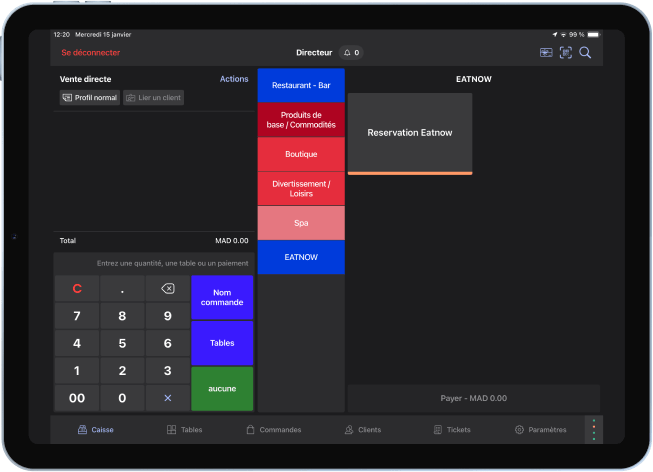Go to the Clients tab
The image size is (653, 472).
pyautogui.click(x=362, y=430)
